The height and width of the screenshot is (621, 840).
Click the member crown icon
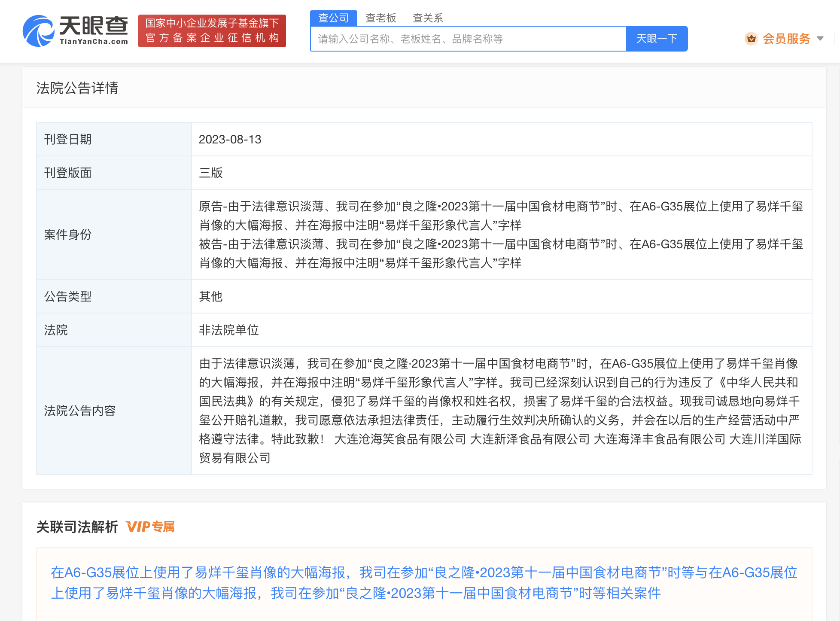point(751,39)
